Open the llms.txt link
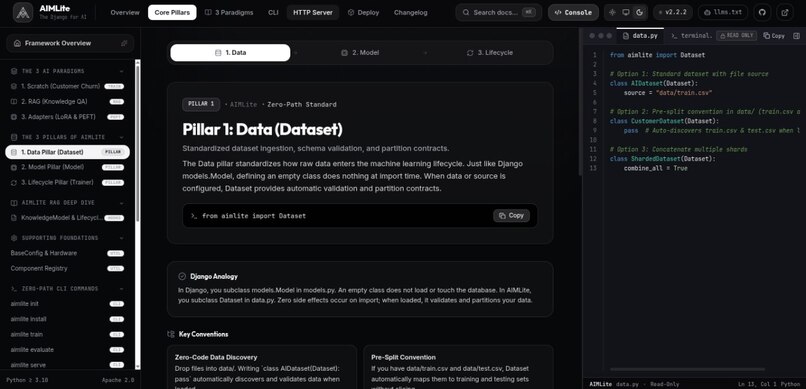 click(x=723, y=12)
